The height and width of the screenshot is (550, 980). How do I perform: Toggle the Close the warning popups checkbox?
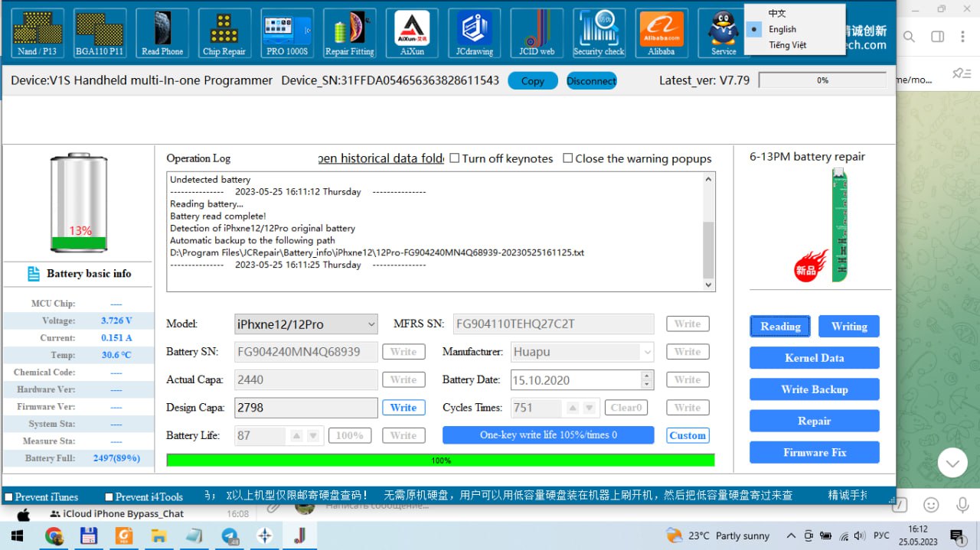(x=567, y=158)
